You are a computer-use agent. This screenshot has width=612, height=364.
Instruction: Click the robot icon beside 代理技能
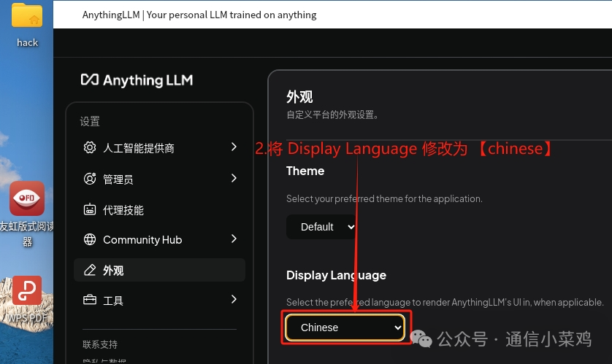coord(90,209)
